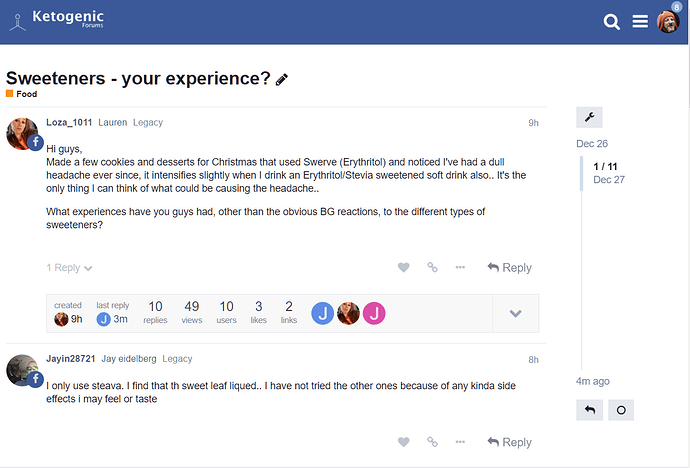Open the user avatar notifications menu
Screen dimensions: 690x468
668,21
